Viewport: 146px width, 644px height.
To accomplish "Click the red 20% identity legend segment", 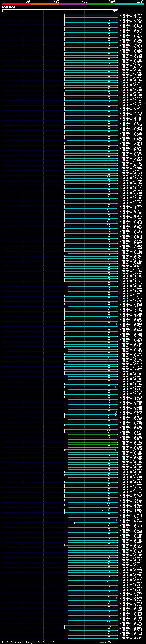I will [16, 4].
